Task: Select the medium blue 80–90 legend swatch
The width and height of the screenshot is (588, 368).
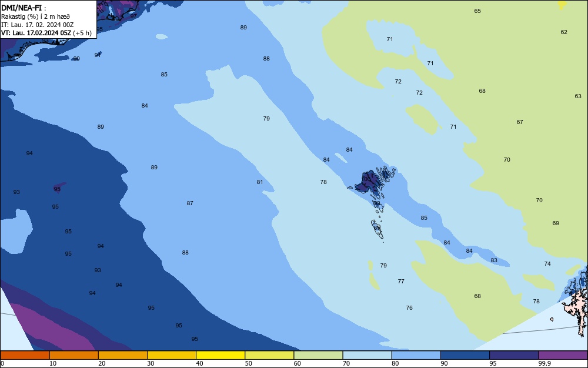Action: [416, 355]
